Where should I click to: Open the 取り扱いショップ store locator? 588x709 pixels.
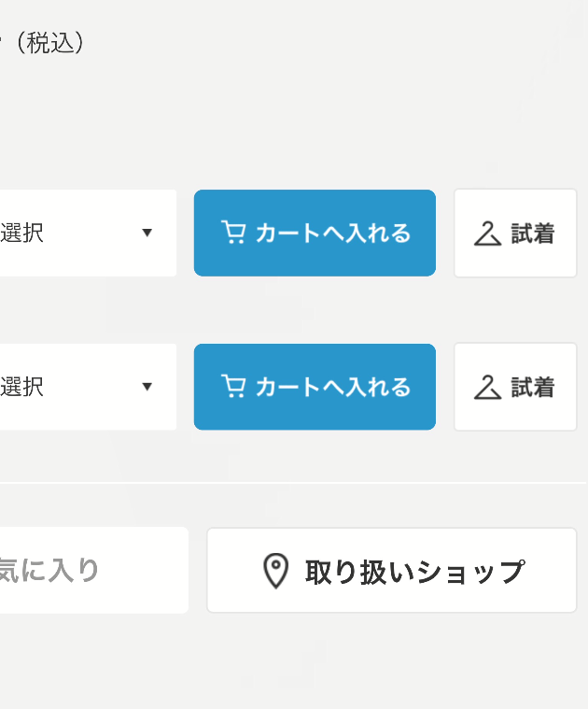tap(392, 570)
